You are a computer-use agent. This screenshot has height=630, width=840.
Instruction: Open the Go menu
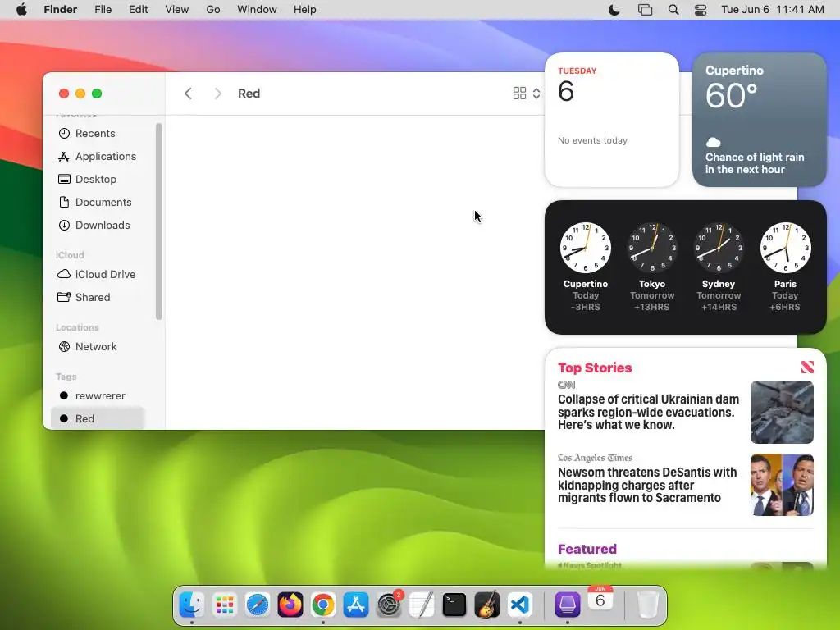(213, 10)
